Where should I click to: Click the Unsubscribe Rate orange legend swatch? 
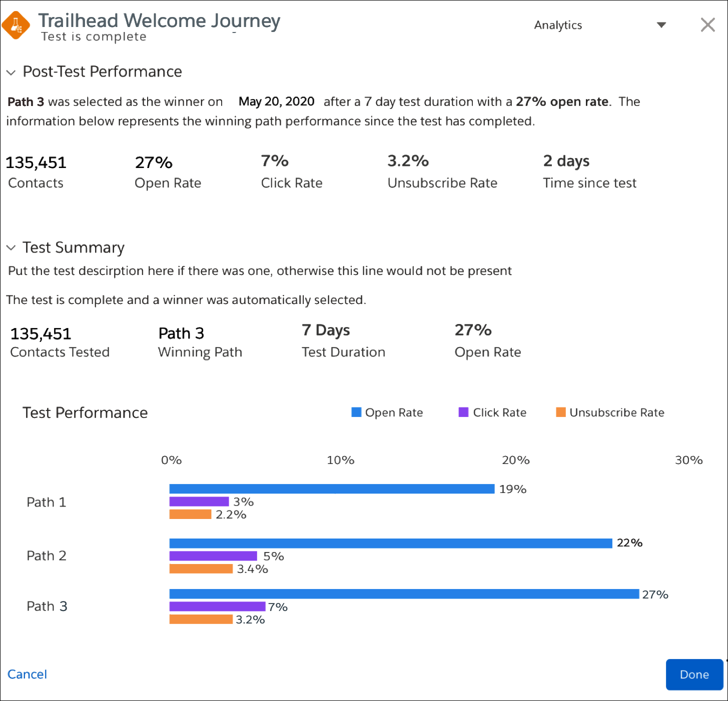[561, 412]
